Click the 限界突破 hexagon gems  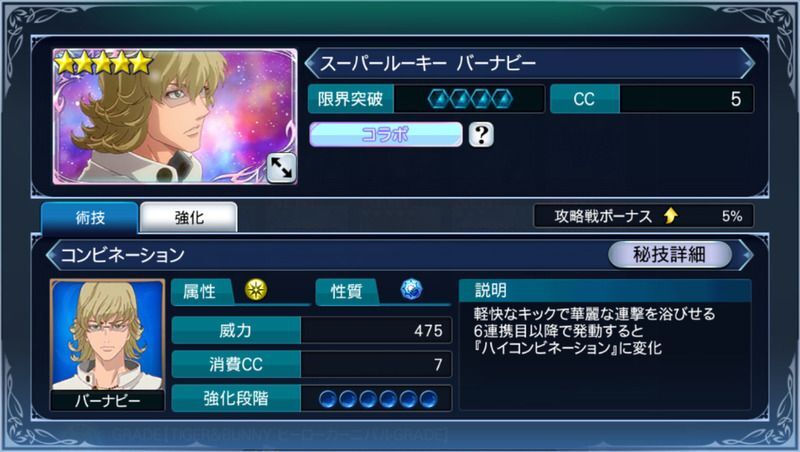click(x=470, y=98)
